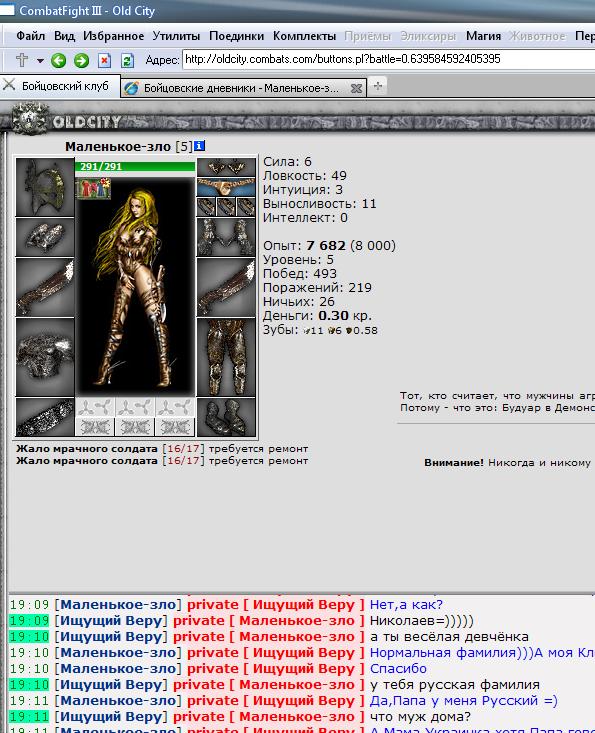This screenshot has width=595, height=733.
Task: Click the middle ring slot
Action: (x=226, y=207)
